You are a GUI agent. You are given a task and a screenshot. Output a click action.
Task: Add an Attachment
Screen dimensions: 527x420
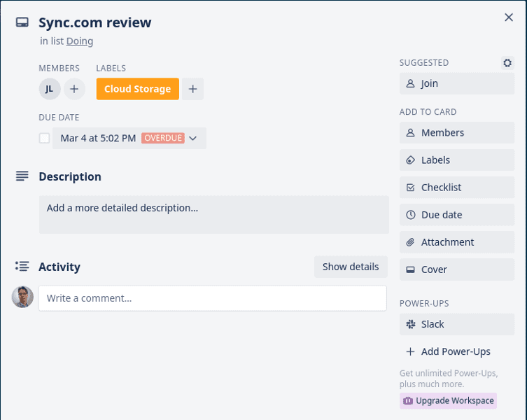(x=457, y=242)
